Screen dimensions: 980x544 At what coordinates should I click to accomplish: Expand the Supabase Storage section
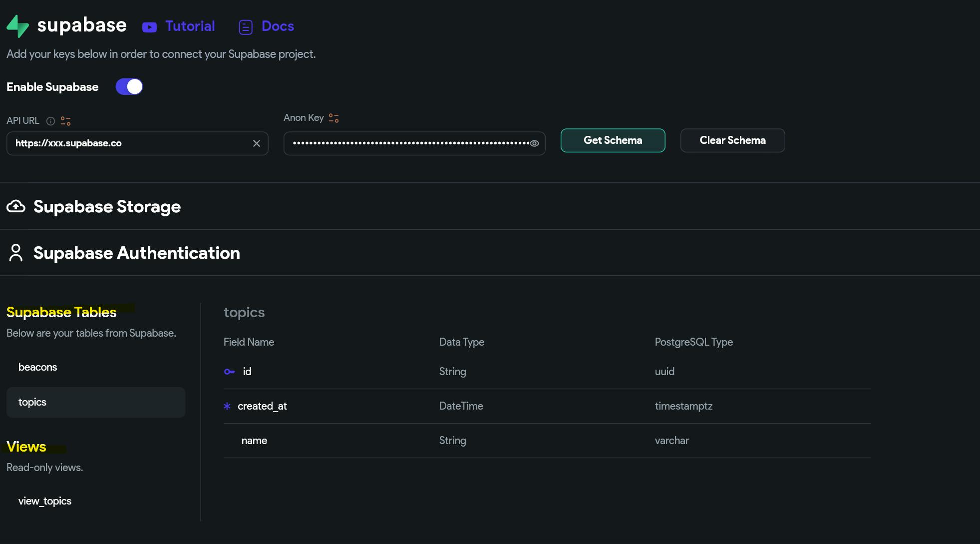click(x=107, y=206)
